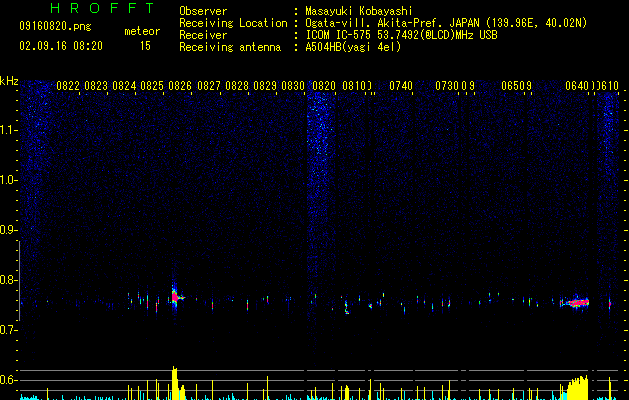
Task: Click the strong meteor echo under 0826
Action: pos(176,297)
